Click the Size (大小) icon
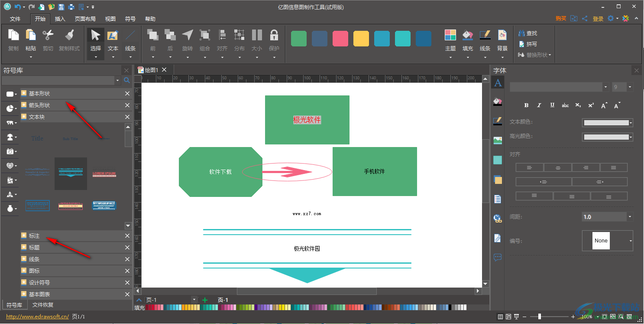Screen dimensions: 644x324 (x=257, y=35)
